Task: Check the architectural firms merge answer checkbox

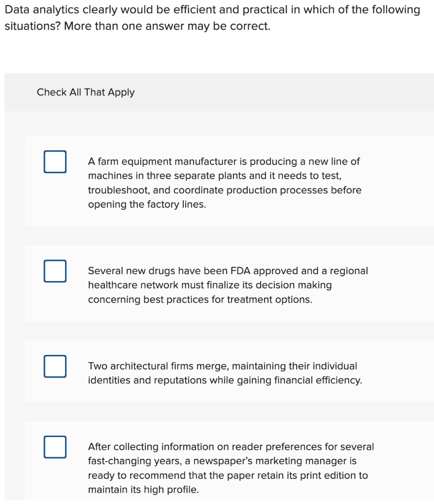Action: coord(55,366)
